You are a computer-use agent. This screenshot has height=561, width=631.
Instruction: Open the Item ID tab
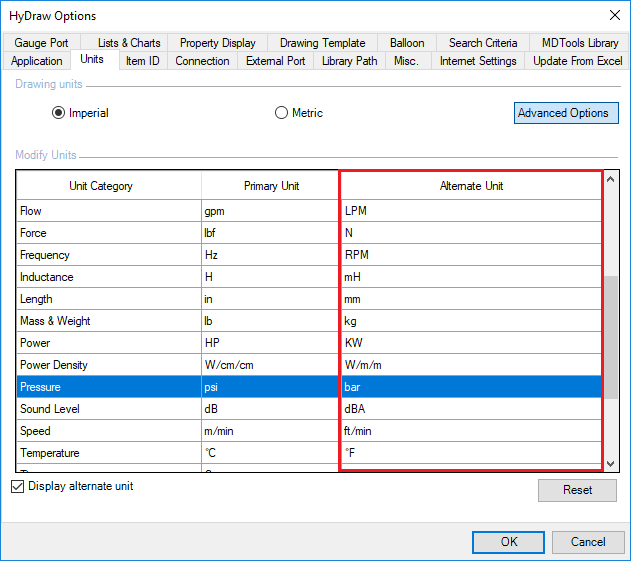pos(143,61)
